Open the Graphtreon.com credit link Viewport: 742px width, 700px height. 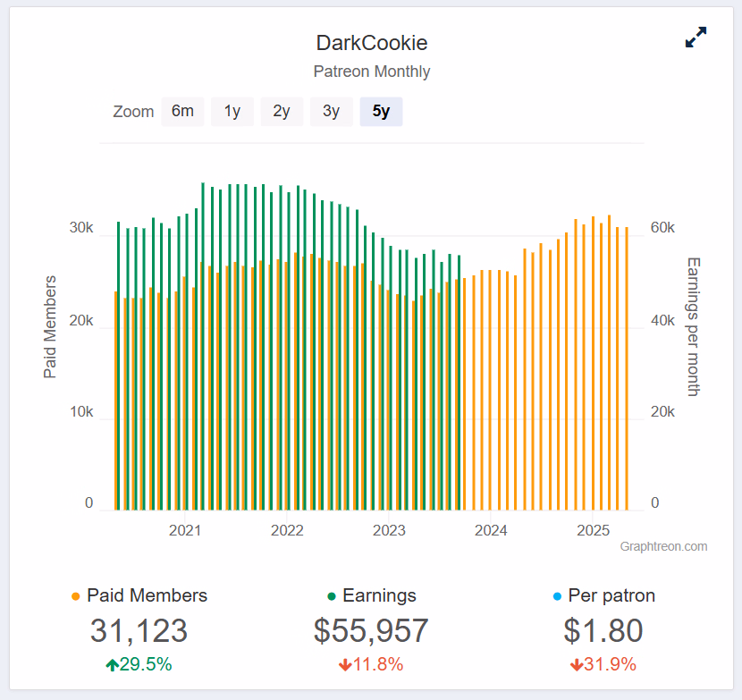[663, 546]
